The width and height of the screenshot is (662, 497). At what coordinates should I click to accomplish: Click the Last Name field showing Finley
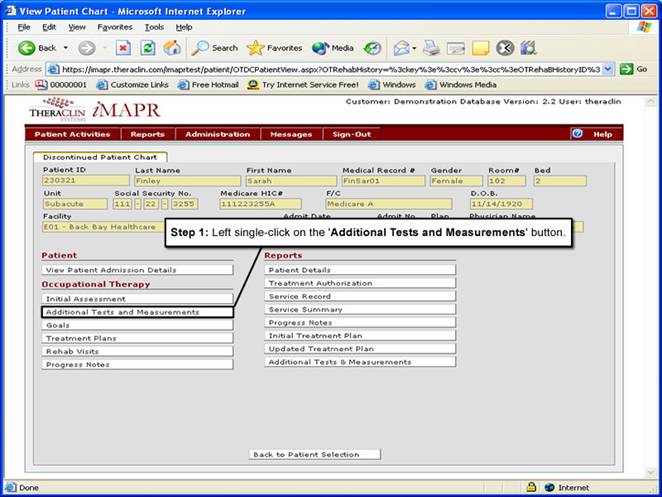(x=187, y=181)
